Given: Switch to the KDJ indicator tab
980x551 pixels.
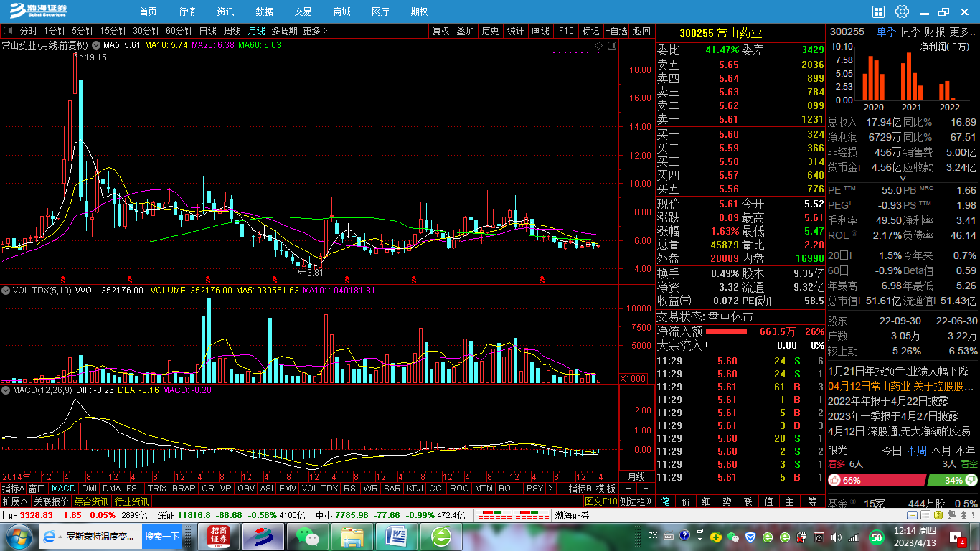Looking at the screenshot, I should [x=415, y=489].
